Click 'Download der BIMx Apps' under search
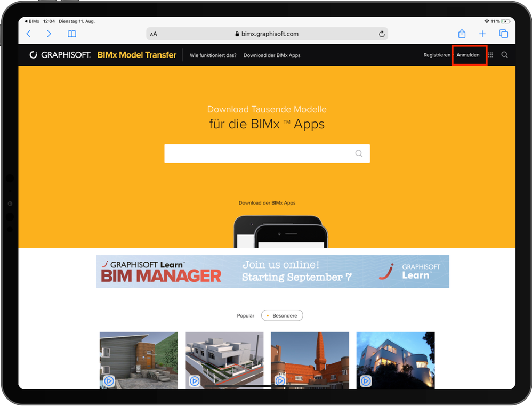This screenshot has width=532, height=406. [267, 203]
